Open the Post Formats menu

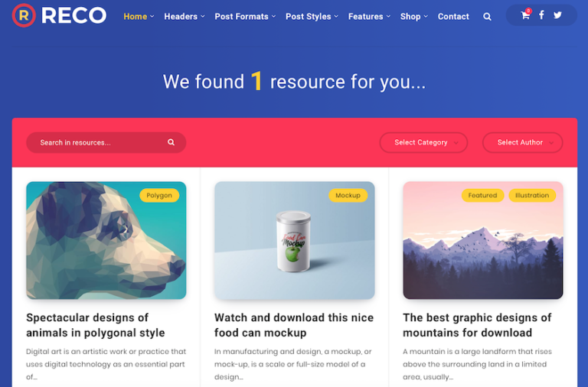pos(245,17)
